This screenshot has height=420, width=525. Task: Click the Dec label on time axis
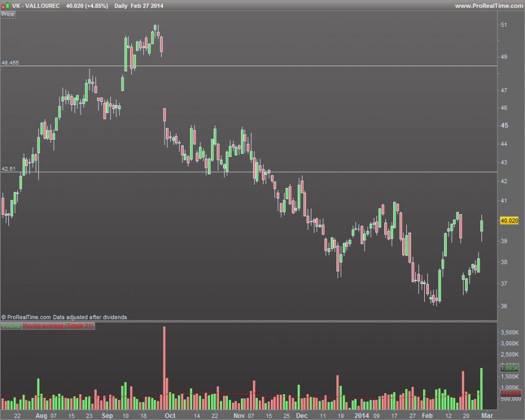(301, 415)
